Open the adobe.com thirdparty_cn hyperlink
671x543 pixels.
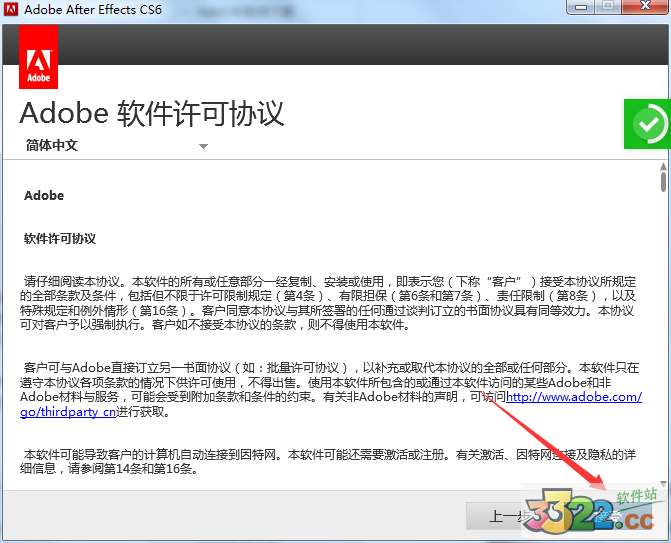pyautogui.click(x=574, y=397)
